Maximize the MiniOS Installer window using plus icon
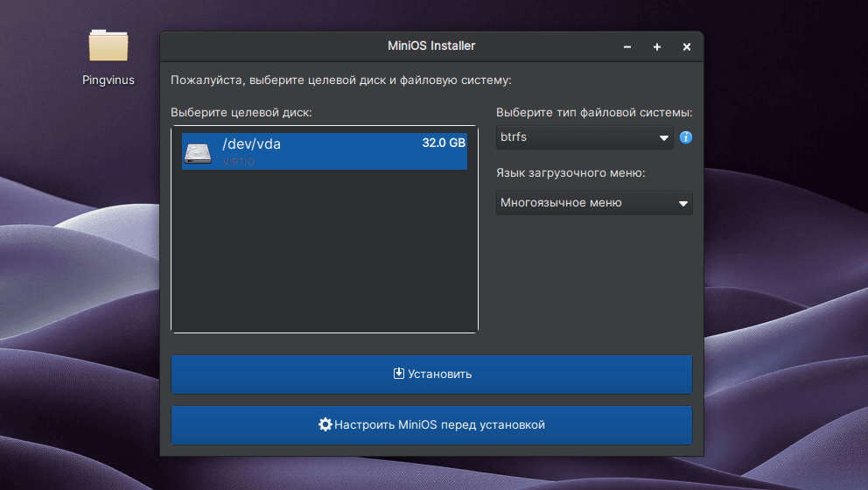 (x=657, y=46)
